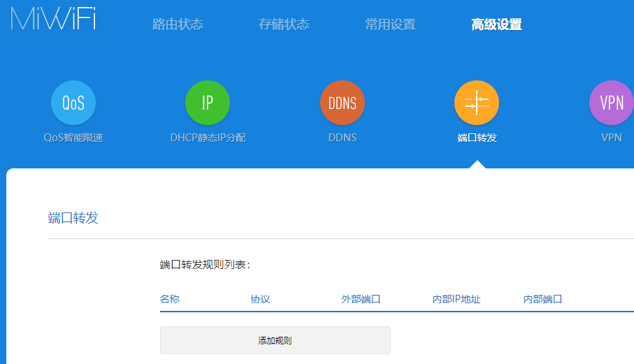Click the 内部IP地址 column header

coord(456,299)
